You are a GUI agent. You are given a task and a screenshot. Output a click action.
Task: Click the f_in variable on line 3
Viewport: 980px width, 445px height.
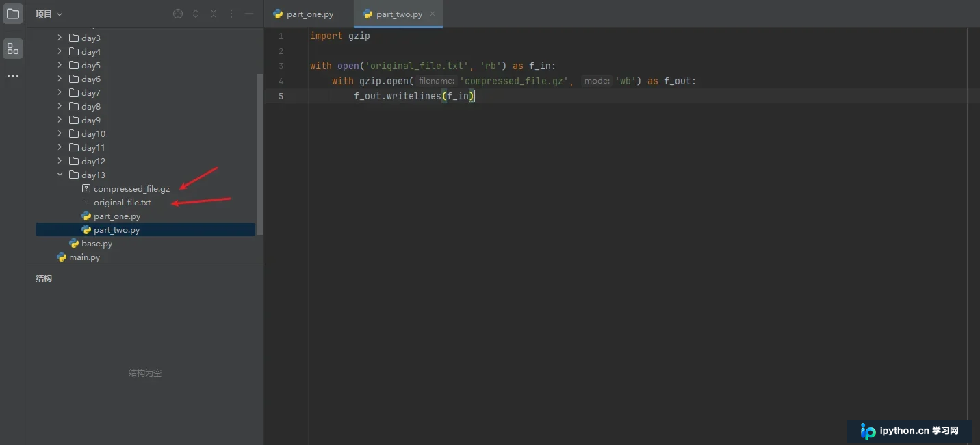(540, 66)
